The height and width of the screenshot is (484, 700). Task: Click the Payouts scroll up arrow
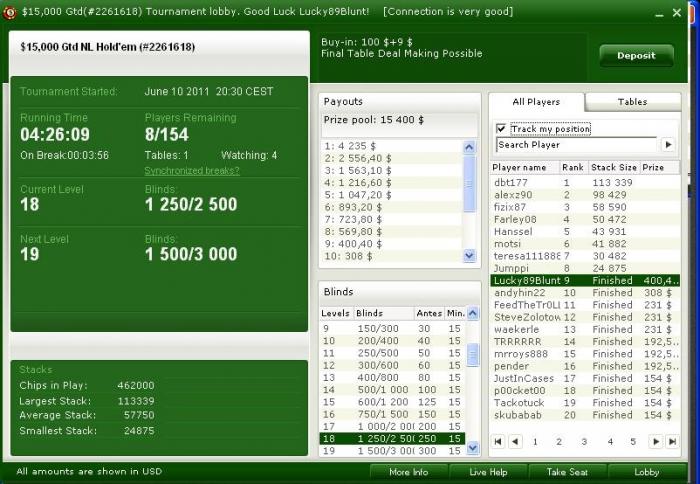[469, 147]
